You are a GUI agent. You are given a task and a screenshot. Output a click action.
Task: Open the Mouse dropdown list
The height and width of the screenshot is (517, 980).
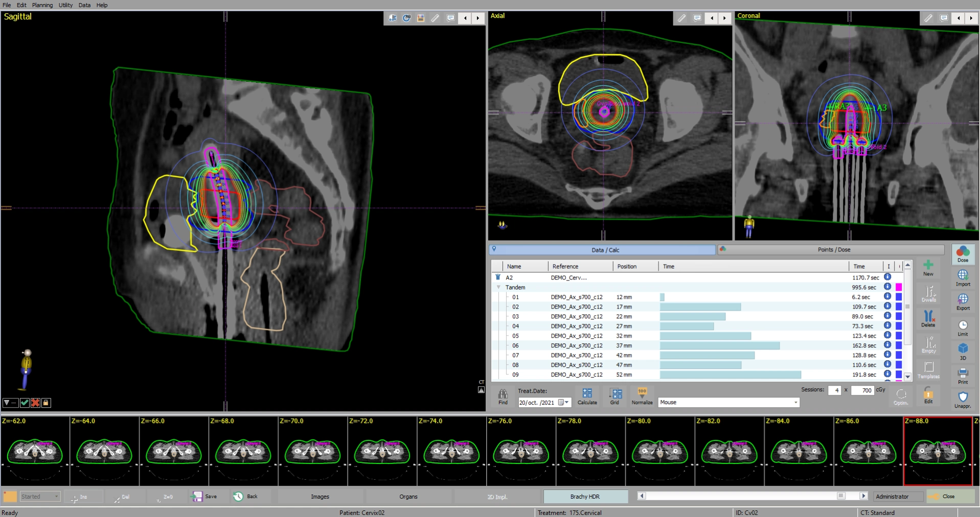point(795,403)
